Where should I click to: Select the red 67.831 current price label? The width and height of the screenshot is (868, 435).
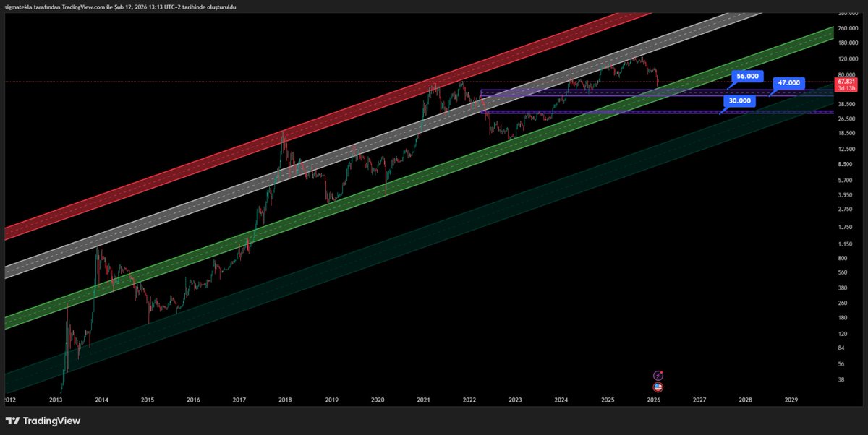(846, 82)
